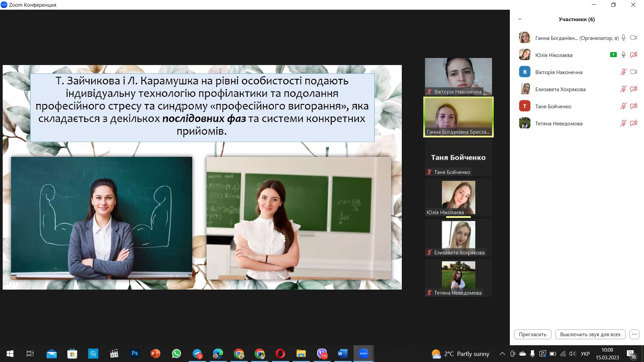
Task: Open Telegram icon in taskbar
Action: click(x=197, y=354)
